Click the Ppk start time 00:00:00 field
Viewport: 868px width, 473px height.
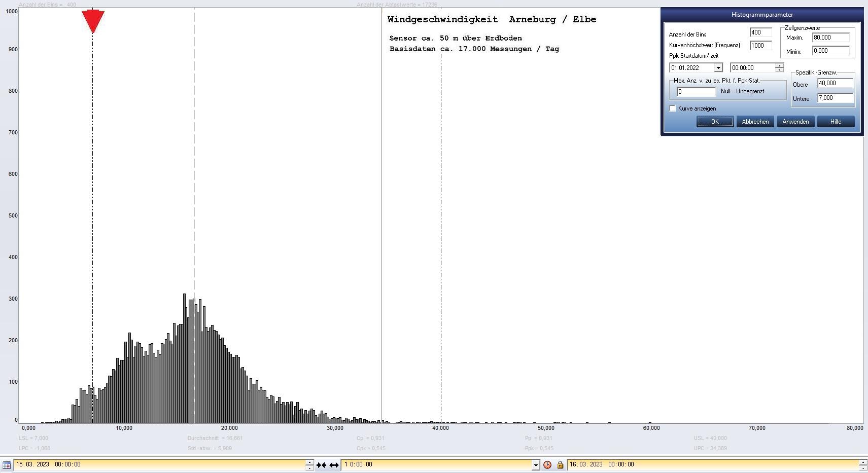[753, 68]
